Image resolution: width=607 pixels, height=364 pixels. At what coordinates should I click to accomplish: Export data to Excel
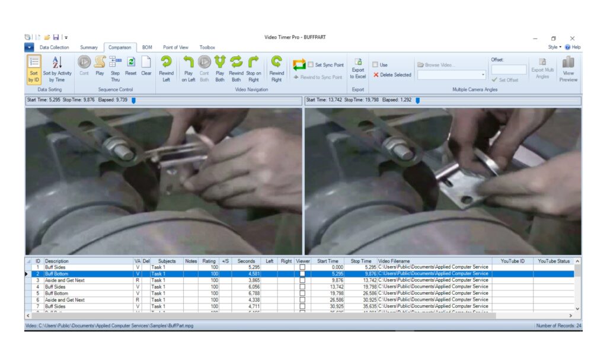tap(357, 68)
